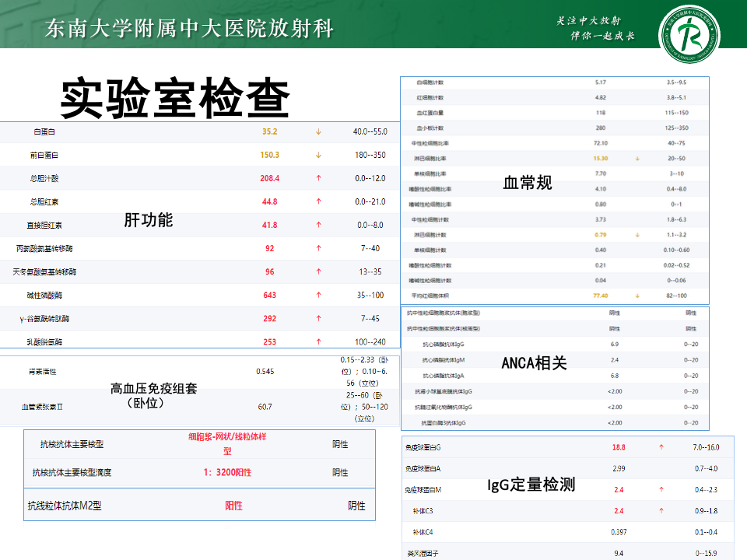The height and width of the screenshot is (560, 747).
Task: Click the 补体C4 value 0.397
Action: [x=619, y=532]
